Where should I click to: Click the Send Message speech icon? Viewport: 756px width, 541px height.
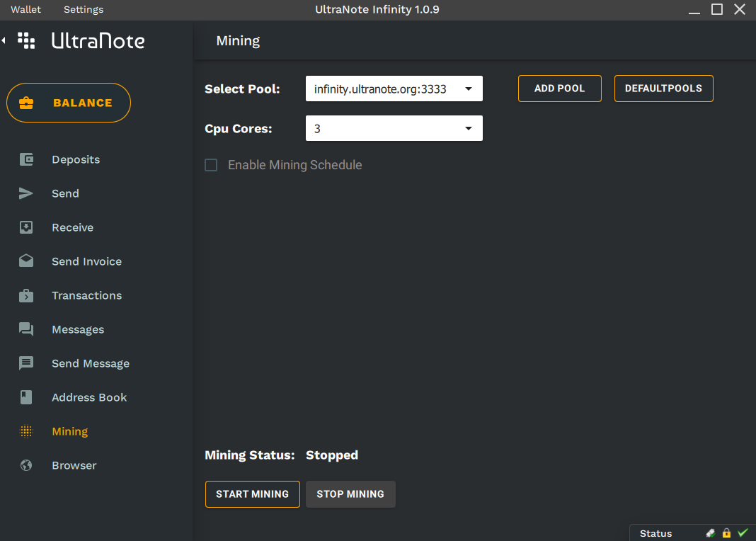26,363
